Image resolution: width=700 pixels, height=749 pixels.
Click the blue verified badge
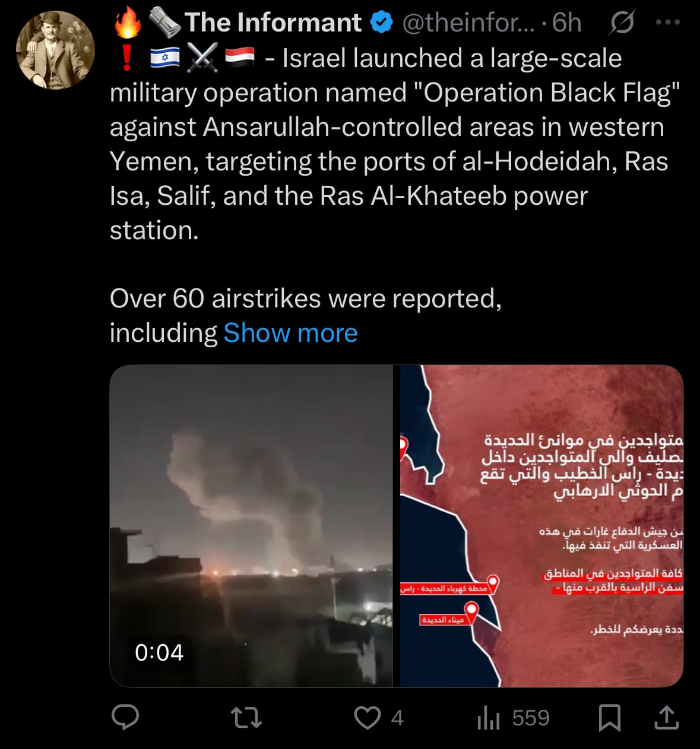click(381, 23)
